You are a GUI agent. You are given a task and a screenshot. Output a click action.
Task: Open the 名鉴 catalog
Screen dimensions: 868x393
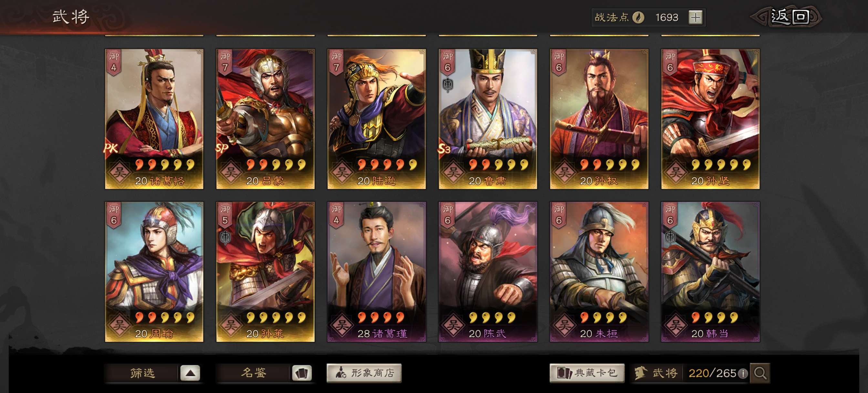tap(253, 373)
